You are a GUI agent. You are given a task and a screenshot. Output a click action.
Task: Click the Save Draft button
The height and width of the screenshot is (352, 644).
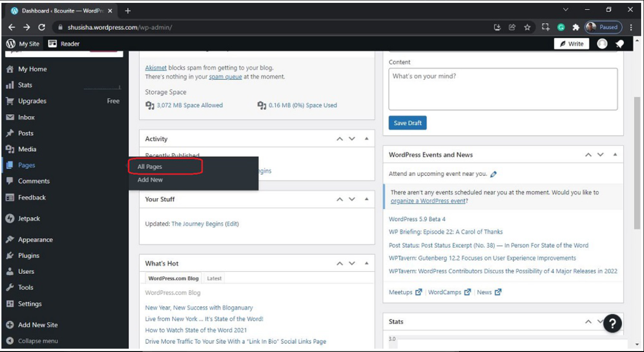408,123
